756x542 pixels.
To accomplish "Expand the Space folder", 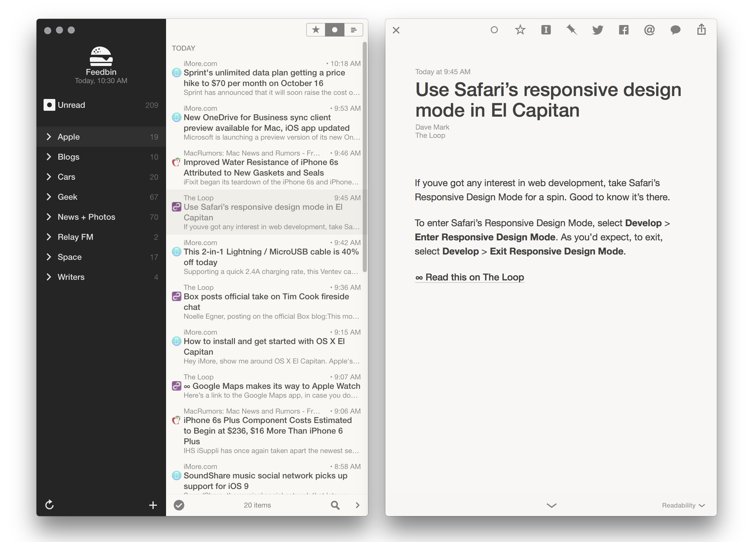I will point(49,257).
